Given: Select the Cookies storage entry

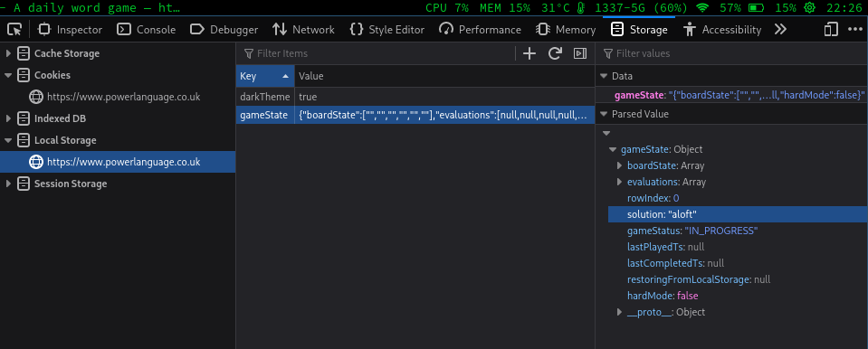Looking at the screenshot, I should click(x=52, y=75).
